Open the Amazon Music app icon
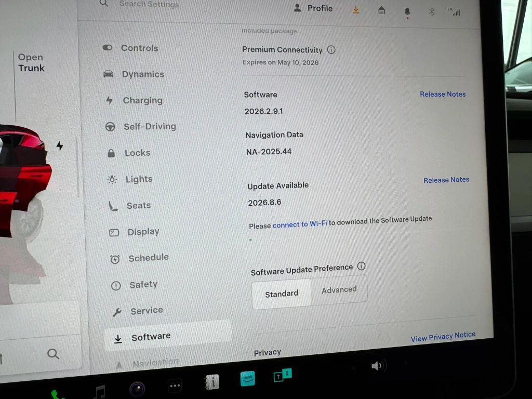This screenshot has height=399, width=532. tap(248, 379)
